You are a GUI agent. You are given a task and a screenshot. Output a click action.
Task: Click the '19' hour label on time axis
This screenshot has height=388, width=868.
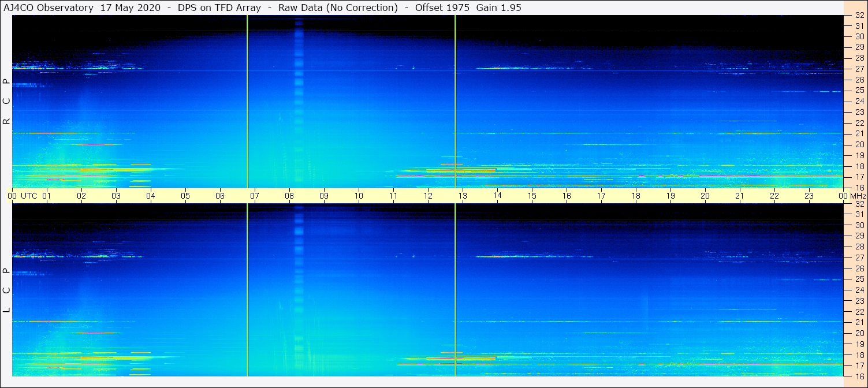tap(670, 196)
